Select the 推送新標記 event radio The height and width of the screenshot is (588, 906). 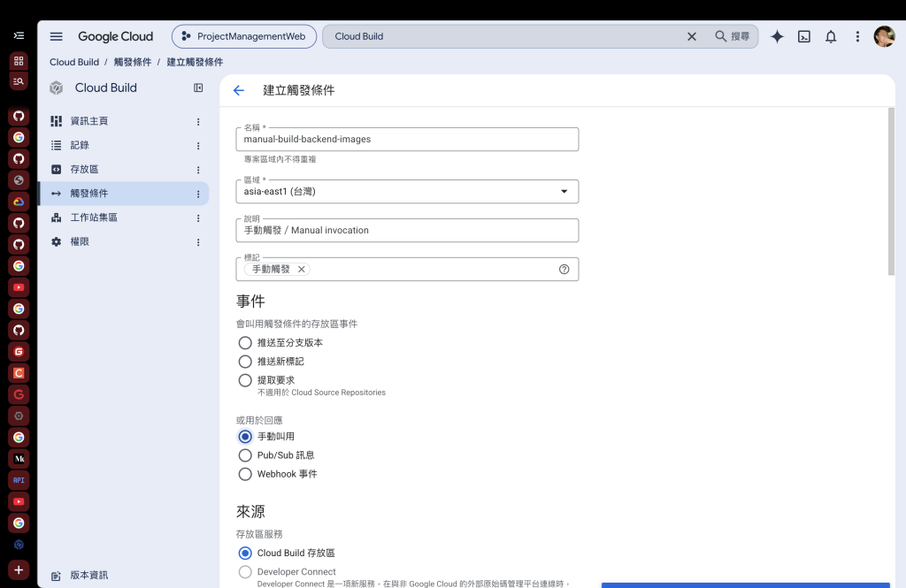click(245, 362)
